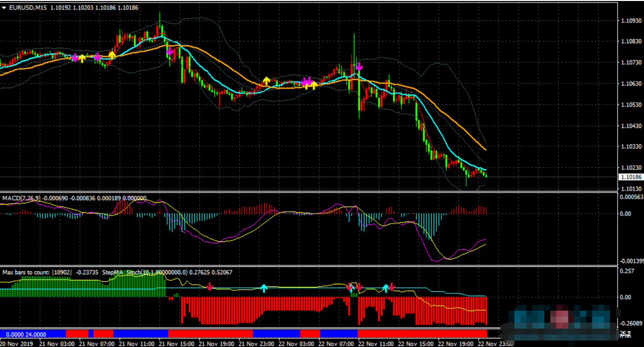Screen dimensions: 644x347
Task: Click the 1.10930 price axis level
Action: pyautogui.click(x=631, y=21)
